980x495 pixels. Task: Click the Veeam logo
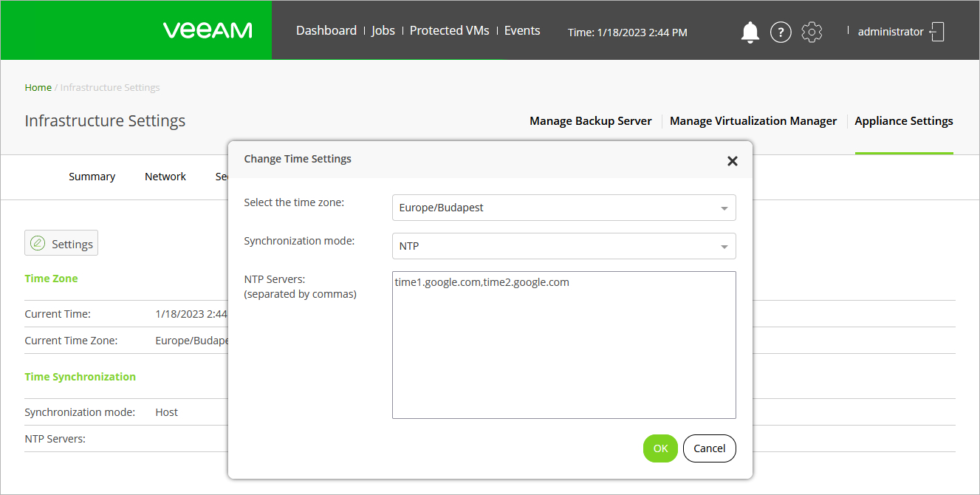[208, 30]
